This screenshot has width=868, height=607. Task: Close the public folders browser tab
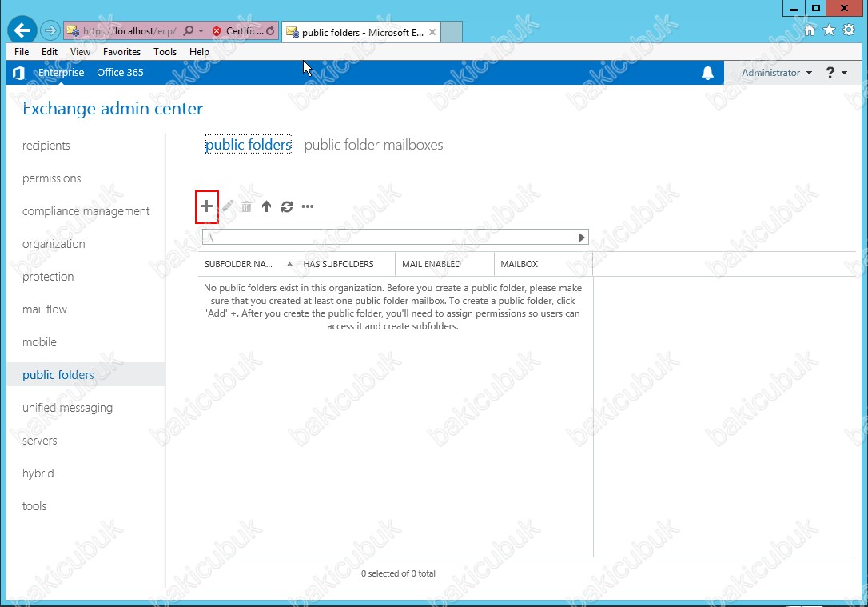pyautogui.click(x=432, y=32)
